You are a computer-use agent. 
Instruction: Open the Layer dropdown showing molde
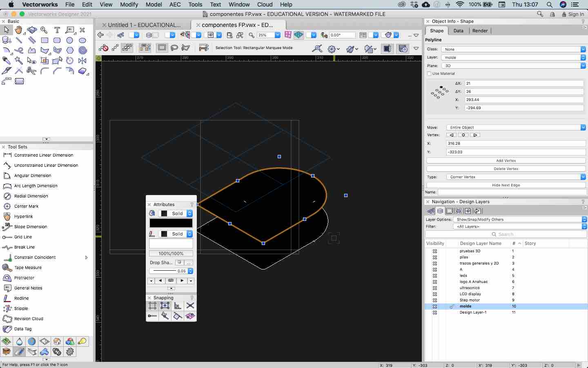point(514,57)
